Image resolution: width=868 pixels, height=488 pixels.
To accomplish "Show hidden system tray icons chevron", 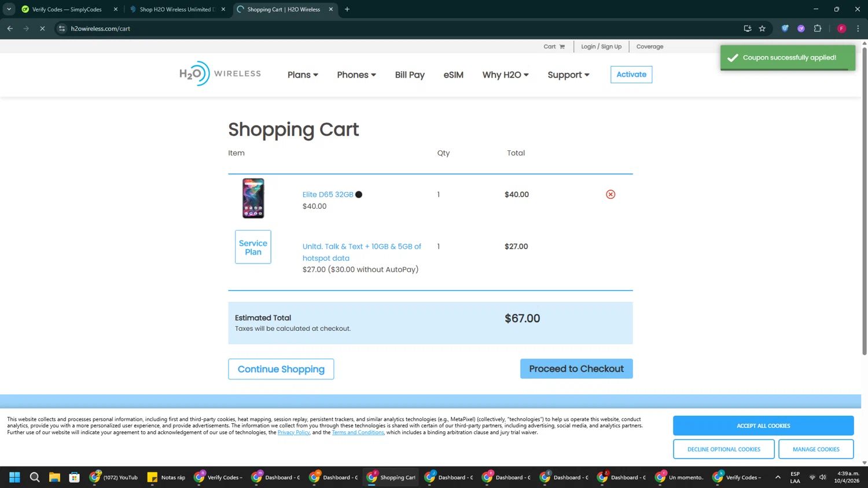I will (778, 478).
